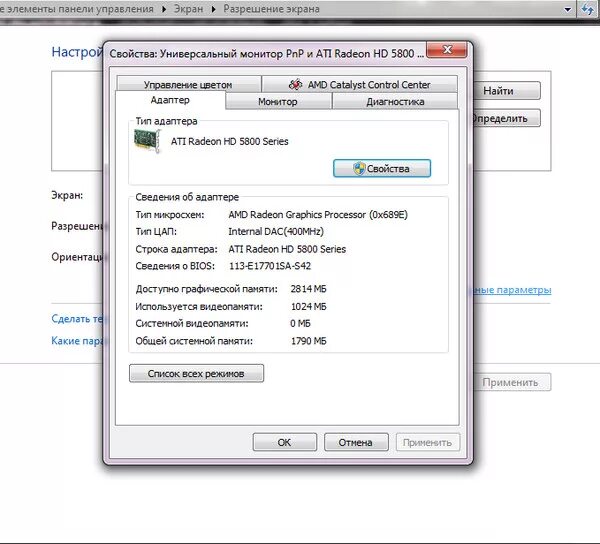This screenshot has width=600, height=544.
Task: Open the Диагностика tab
Action: 395,102
